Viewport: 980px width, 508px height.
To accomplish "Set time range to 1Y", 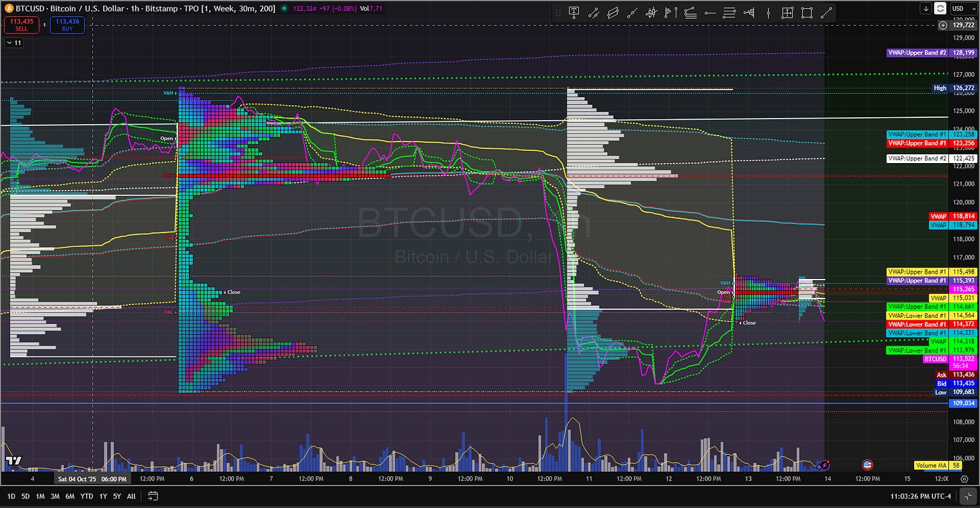I will (102, 496).
